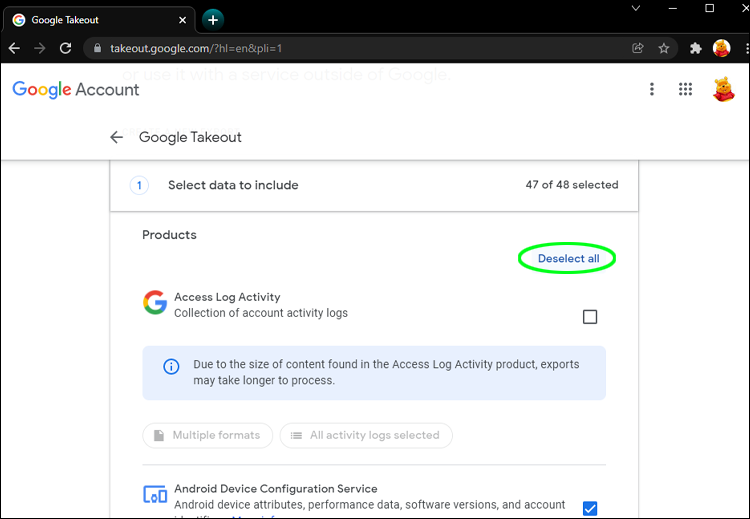Click the Deselect all link
The image size is (750, 519).
pos(568,259)
